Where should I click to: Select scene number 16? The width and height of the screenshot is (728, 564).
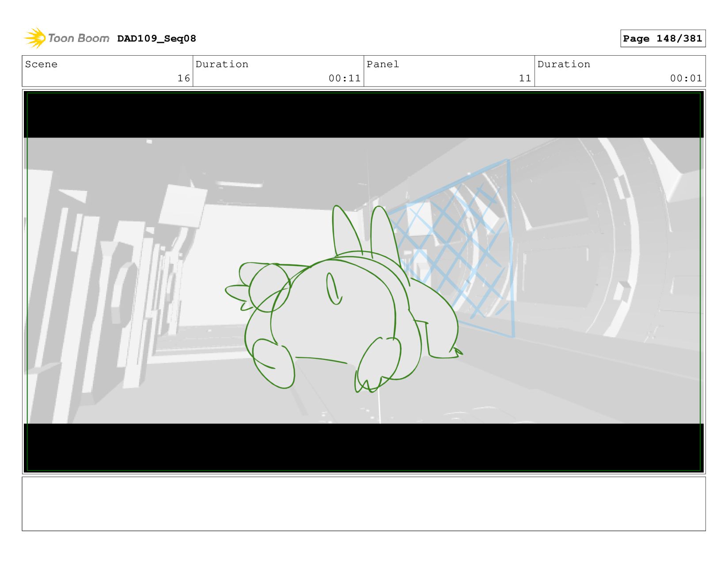pos(184,78)
